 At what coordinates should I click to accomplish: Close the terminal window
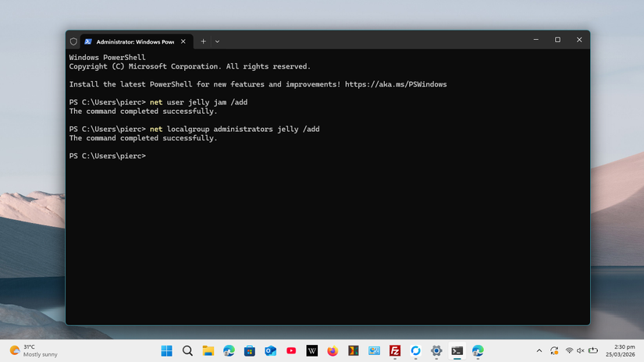tap(579, 40)
